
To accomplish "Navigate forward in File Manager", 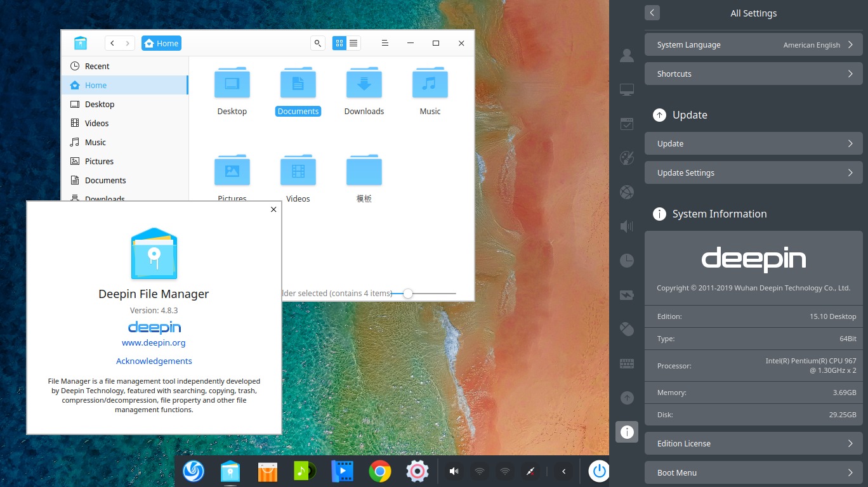I will pos(128,43).
